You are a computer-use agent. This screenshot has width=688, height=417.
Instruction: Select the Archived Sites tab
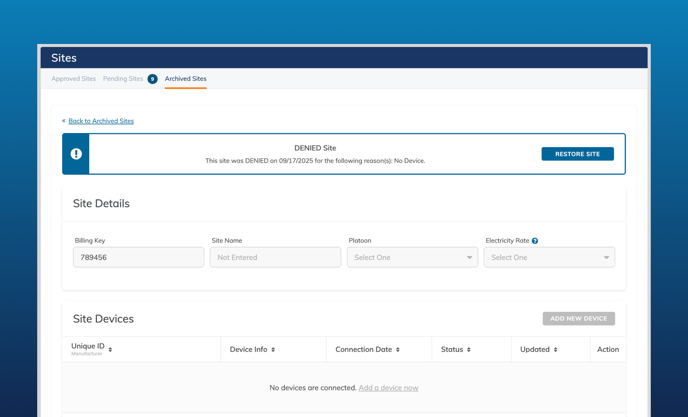[x=186, y=79]
